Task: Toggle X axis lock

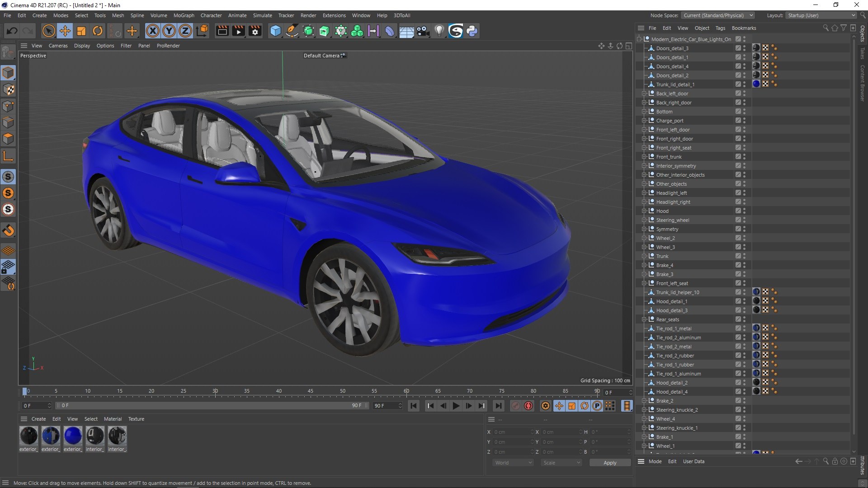Action: [x=153, y=31]
